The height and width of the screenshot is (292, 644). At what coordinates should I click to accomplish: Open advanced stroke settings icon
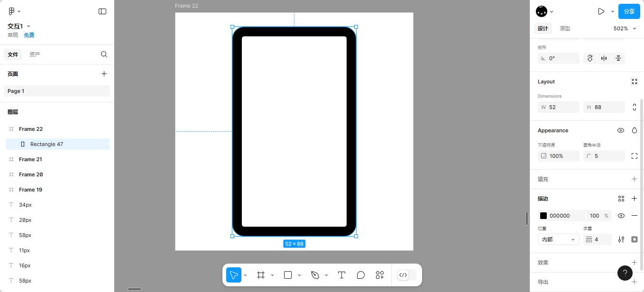[x=621, y=240]
